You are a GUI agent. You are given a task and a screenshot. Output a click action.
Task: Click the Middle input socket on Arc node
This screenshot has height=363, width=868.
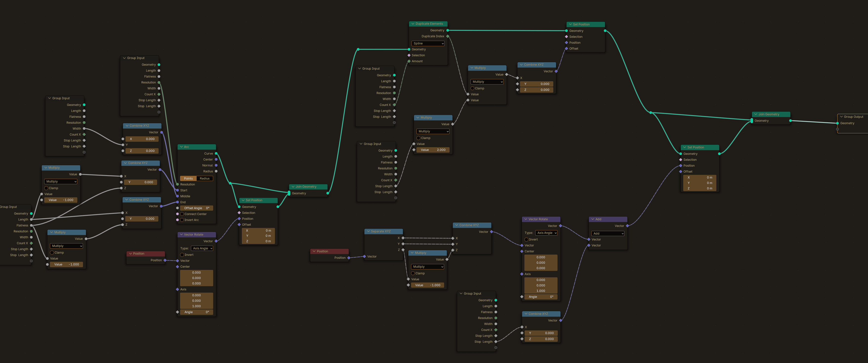point(178,196)
